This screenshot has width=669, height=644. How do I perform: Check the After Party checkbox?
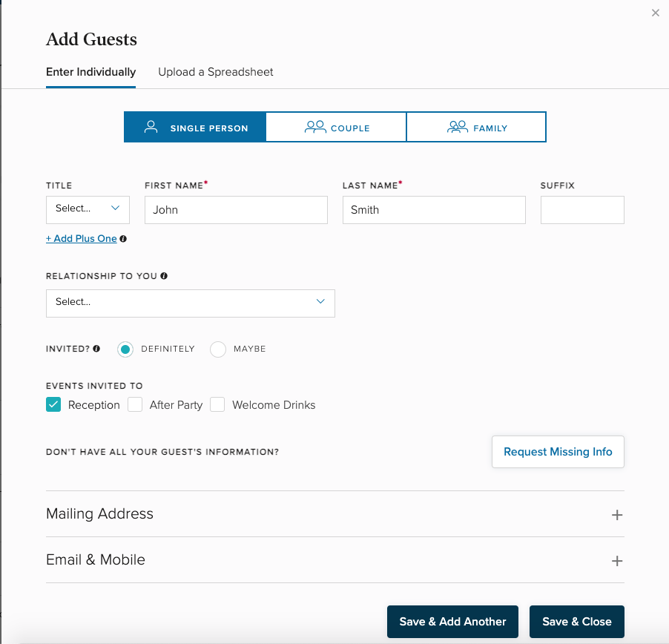tap(135, 404)
